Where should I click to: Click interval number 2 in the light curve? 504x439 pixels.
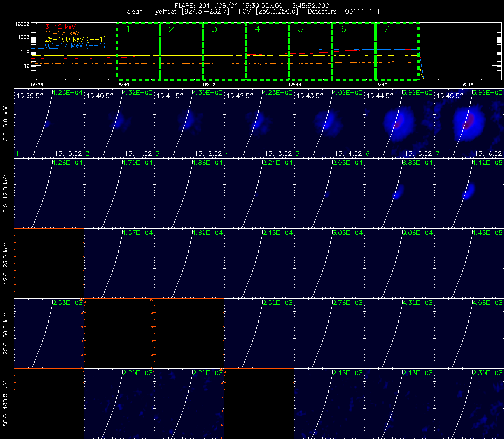171,29
